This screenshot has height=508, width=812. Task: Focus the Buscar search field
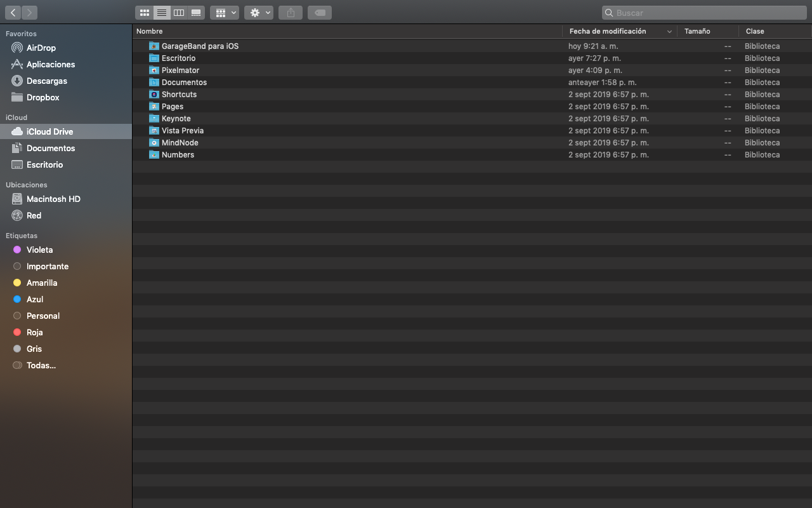pyautogui.click(x=704, y=13)
